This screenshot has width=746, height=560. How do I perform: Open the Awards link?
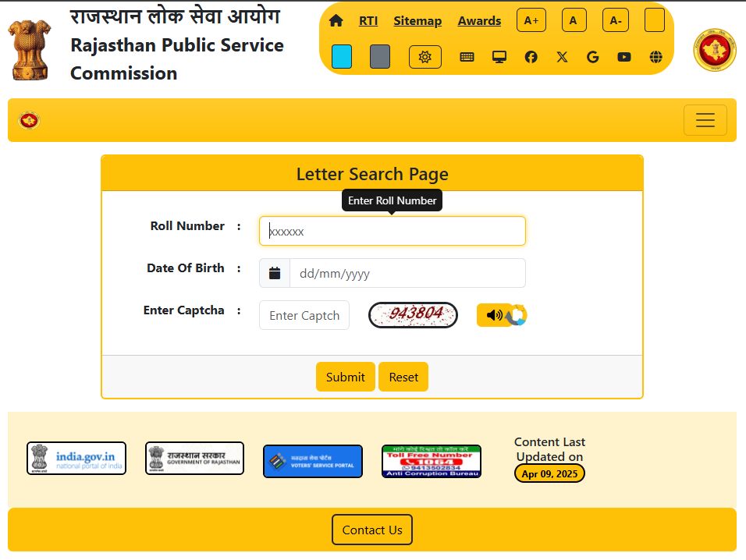[479, 21]
